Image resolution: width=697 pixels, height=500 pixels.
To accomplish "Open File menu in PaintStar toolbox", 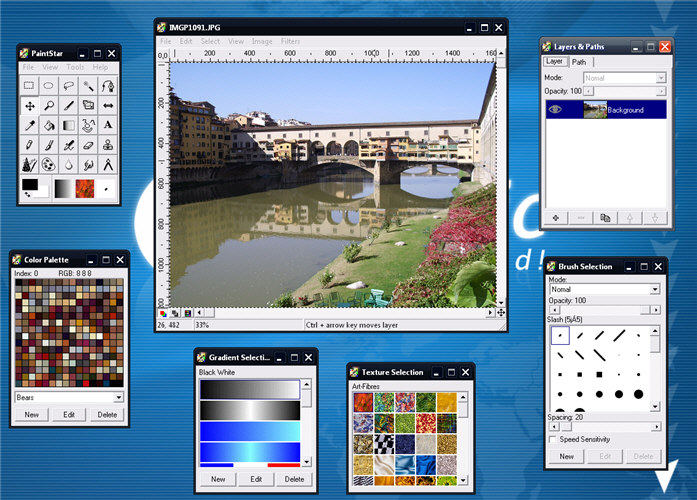I will [x=28, y=67].
